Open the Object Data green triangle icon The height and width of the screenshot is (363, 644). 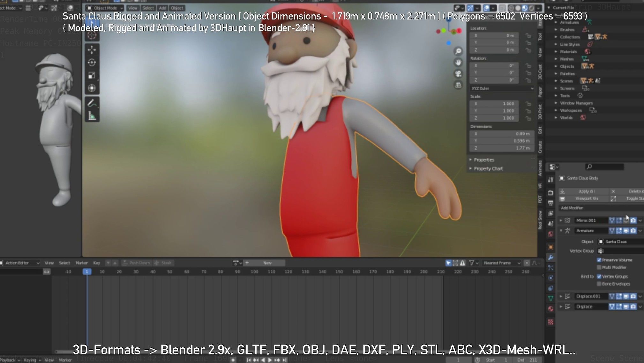551,298
